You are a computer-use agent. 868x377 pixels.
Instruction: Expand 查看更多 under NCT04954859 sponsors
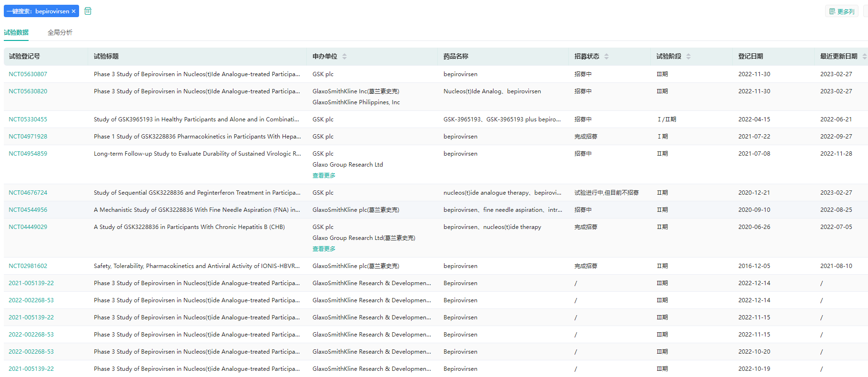[324, 176]
